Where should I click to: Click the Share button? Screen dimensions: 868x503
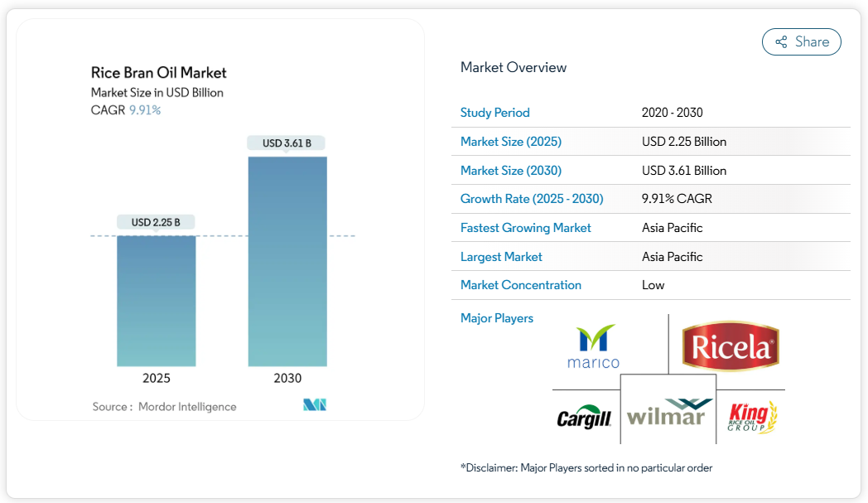[x=801, y=42]
